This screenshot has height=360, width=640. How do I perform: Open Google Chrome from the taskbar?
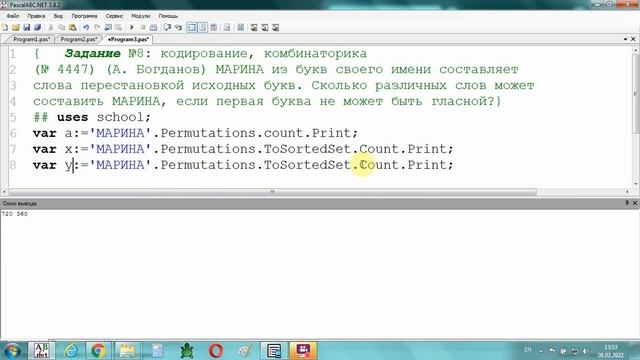[98, 351]
